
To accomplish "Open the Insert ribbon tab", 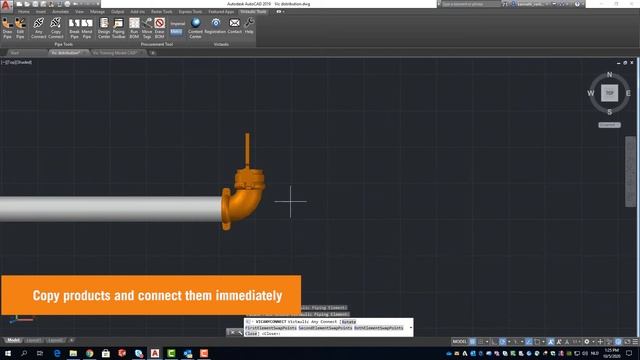I will pos(41,12).
